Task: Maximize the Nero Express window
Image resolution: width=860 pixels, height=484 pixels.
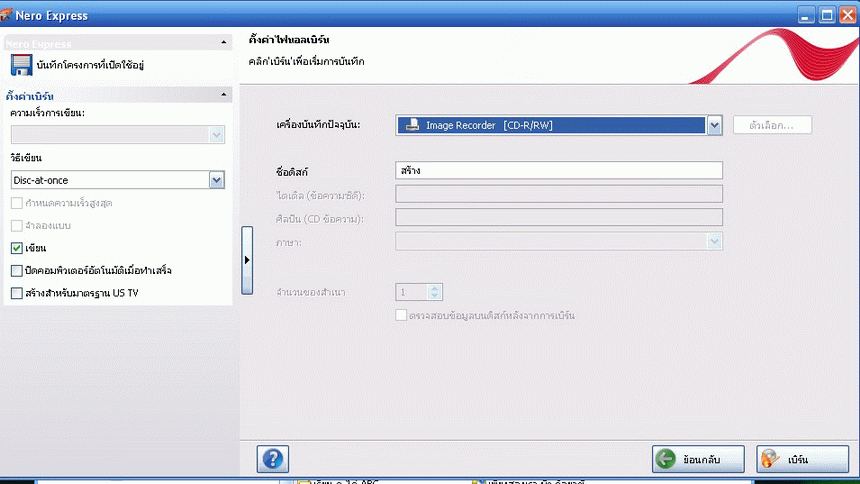Action: click(827, 15)
